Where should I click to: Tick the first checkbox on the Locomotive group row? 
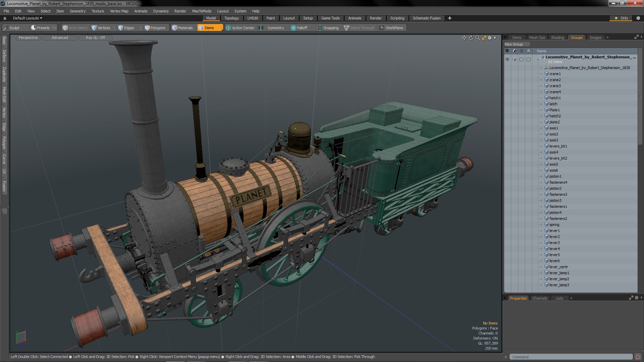coord(521,59)
